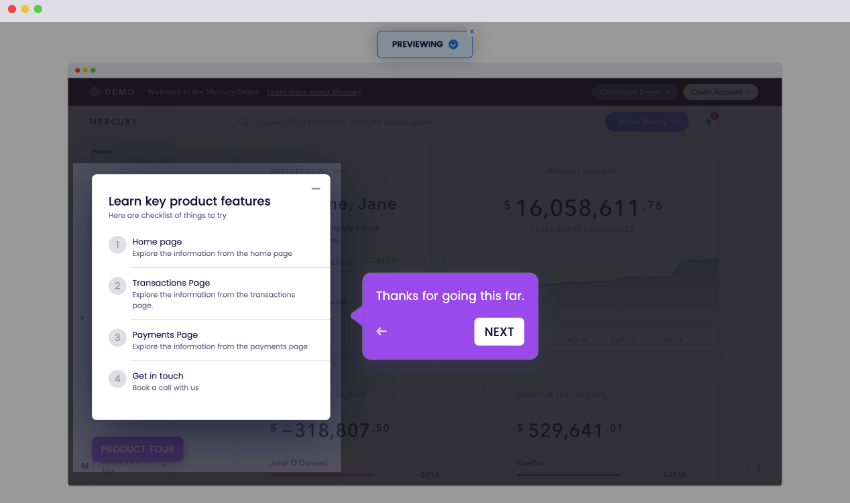The width and height of the screenshot is (850, 503).
Task: Click the Open Account button
Action: pyautogui.click(x=720, y=92)
